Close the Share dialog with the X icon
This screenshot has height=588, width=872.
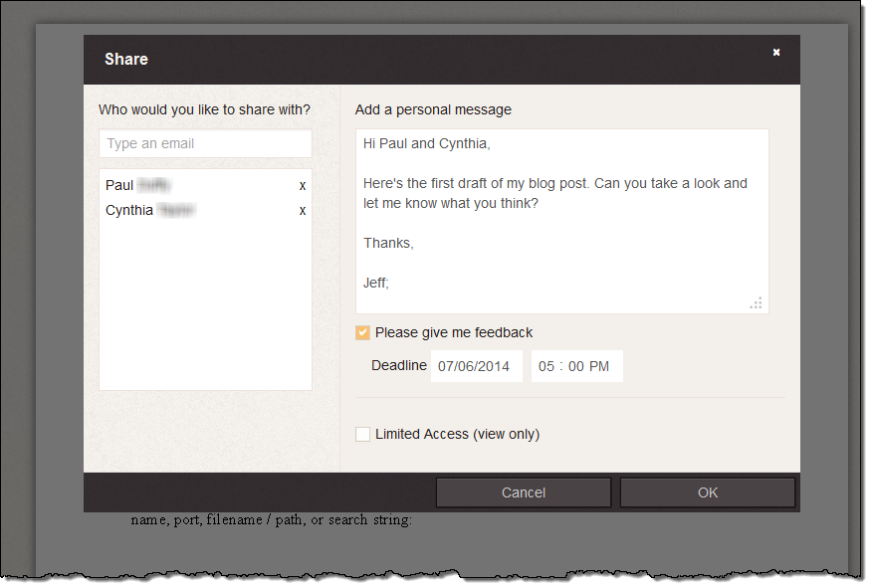click(776, 53)
